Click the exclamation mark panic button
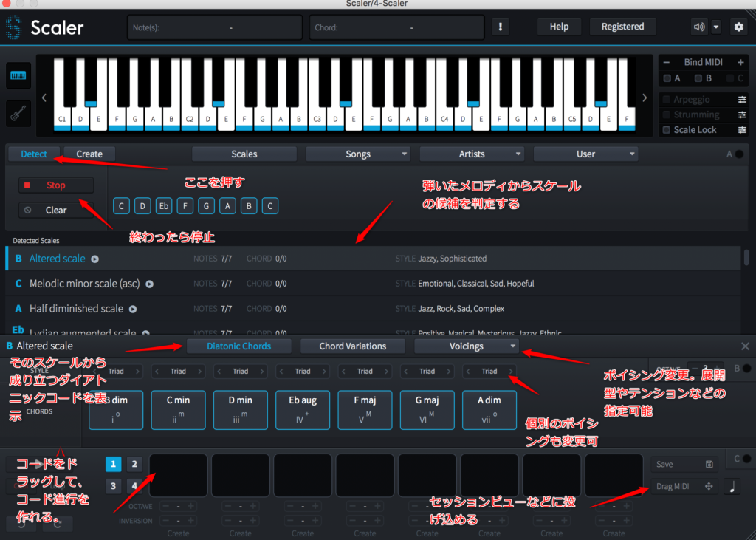The image size is (756, 540). pos(501,27)
